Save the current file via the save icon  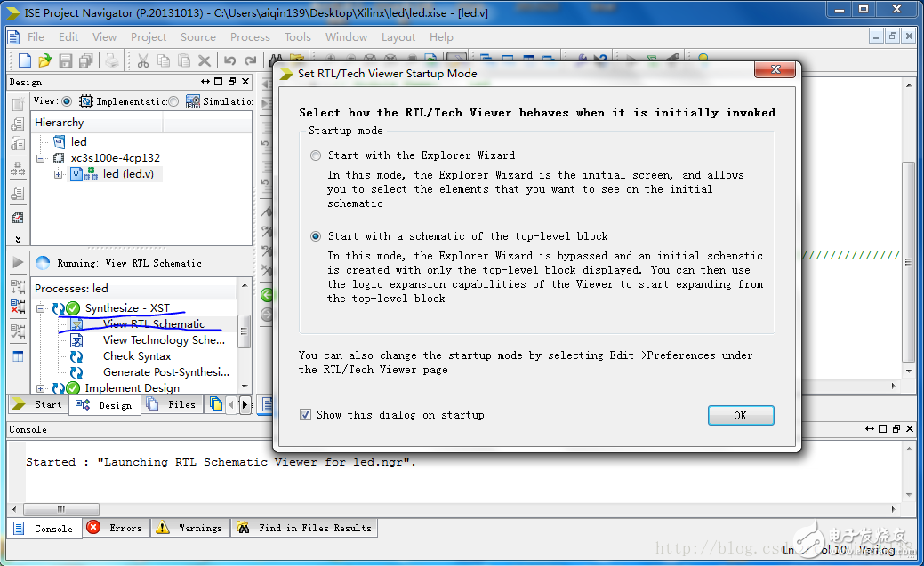point(65,60)
